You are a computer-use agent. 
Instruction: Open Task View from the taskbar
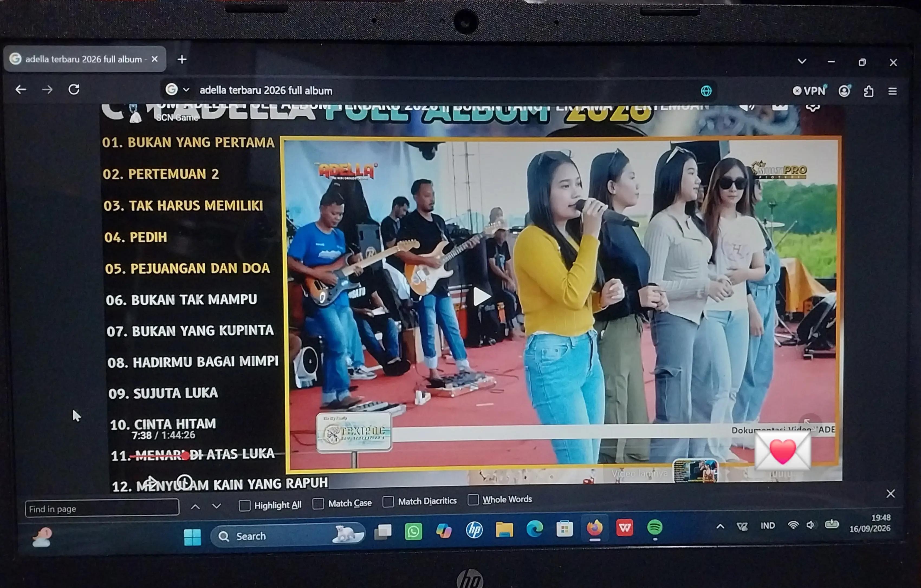click(383, 532)
